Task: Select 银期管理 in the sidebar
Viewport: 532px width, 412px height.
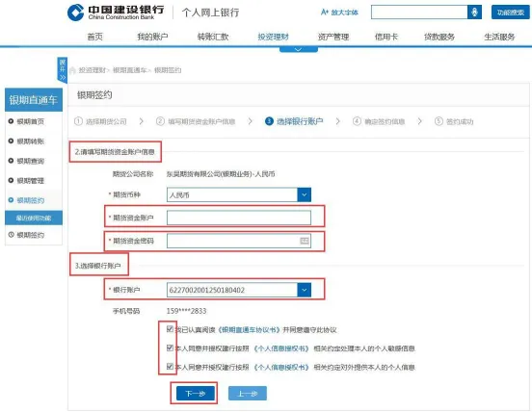Action: click(26, 180)
